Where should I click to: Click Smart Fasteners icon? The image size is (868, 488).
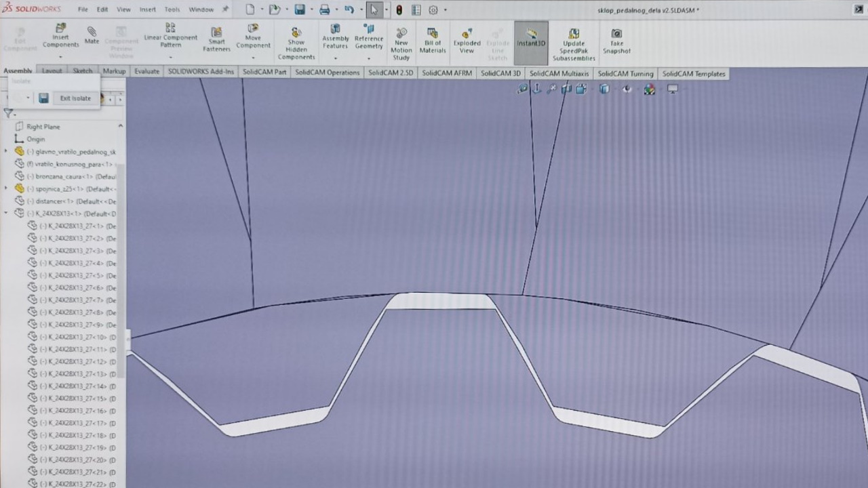[216, 40]
